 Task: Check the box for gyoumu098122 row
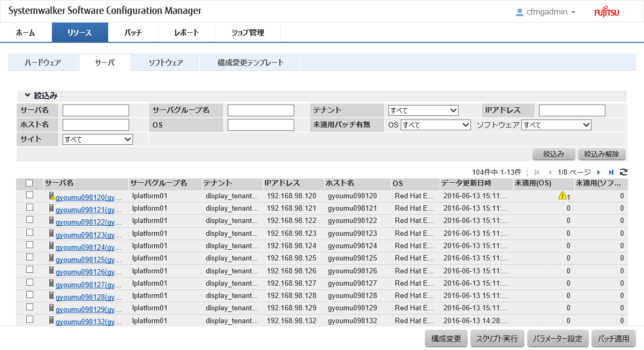tap(29, 220)
